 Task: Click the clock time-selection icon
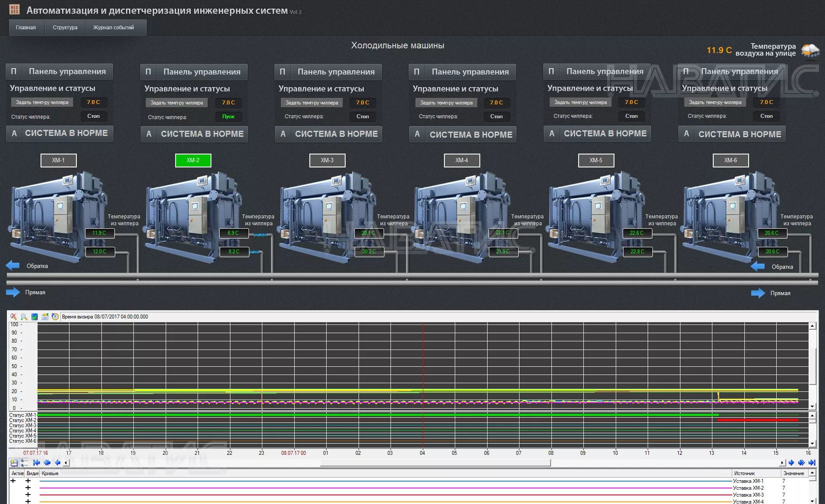tap(55, 317)
